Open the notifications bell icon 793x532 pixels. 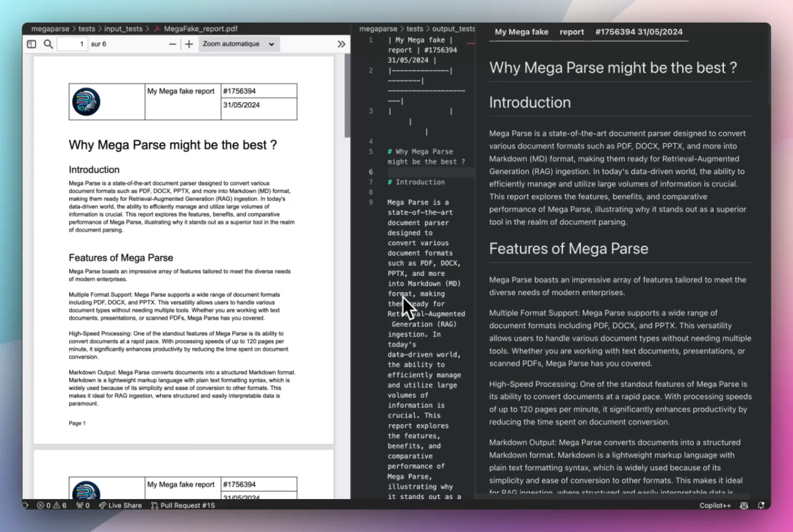(761, 506)
